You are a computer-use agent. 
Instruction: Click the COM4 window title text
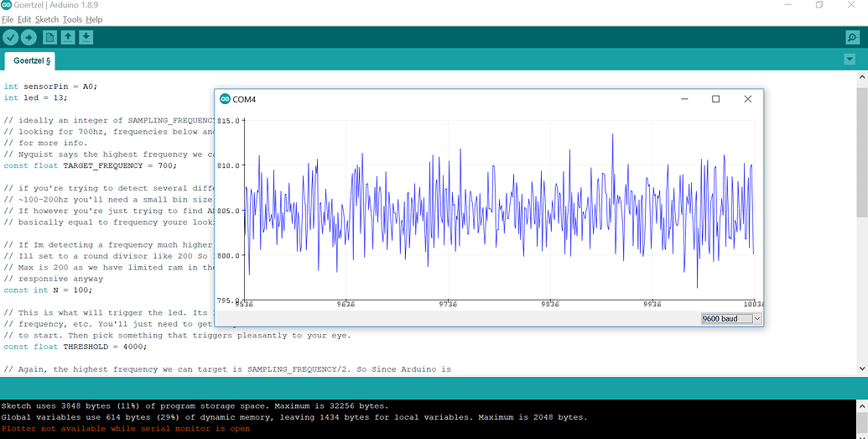pyautogui.click(x=244, y=100)
